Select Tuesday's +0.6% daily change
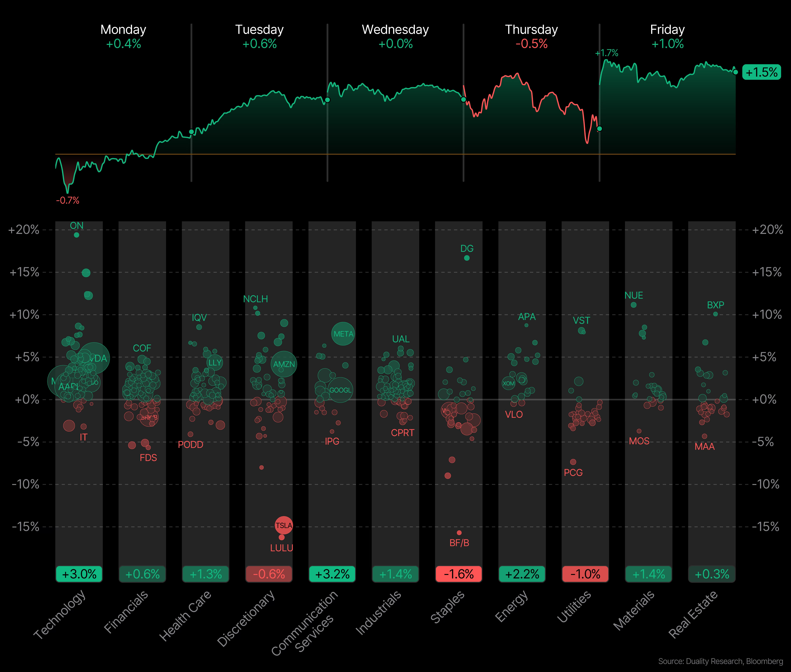The width and height of the screenshot is (791, 672). (x=259, y=44)
